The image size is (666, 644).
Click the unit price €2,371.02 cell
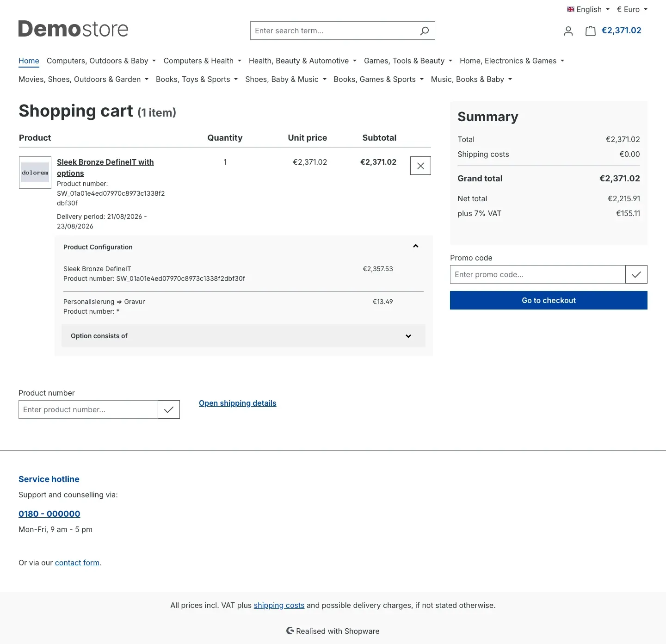coord(310,162)
